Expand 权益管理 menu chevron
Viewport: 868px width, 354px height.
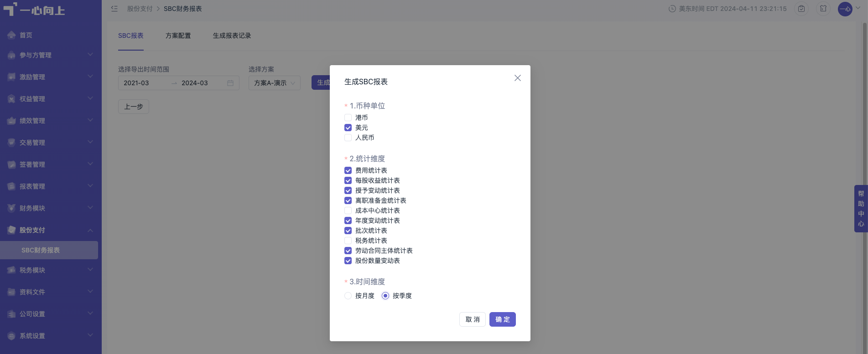tap(90, 98)
